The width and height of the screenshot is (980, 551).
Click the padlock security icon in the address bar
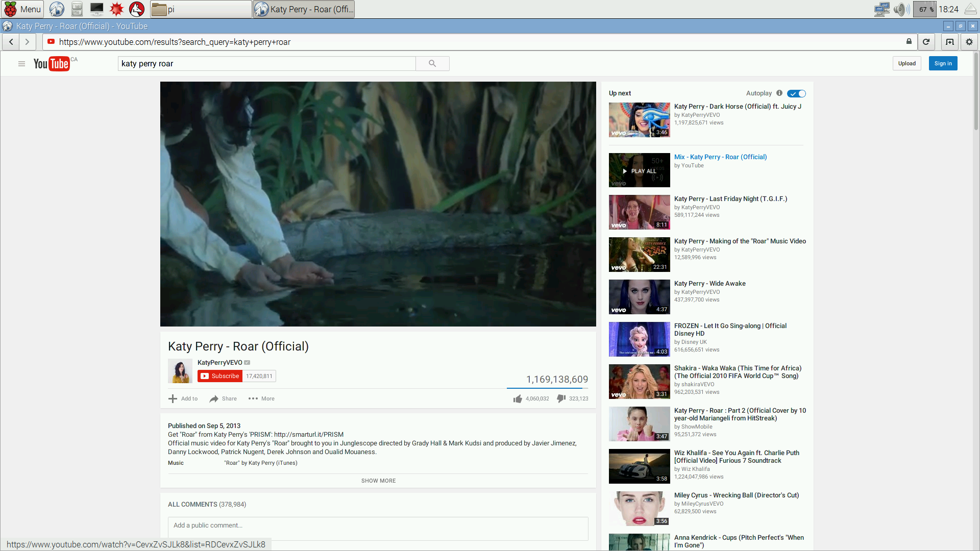click(909, 42)
